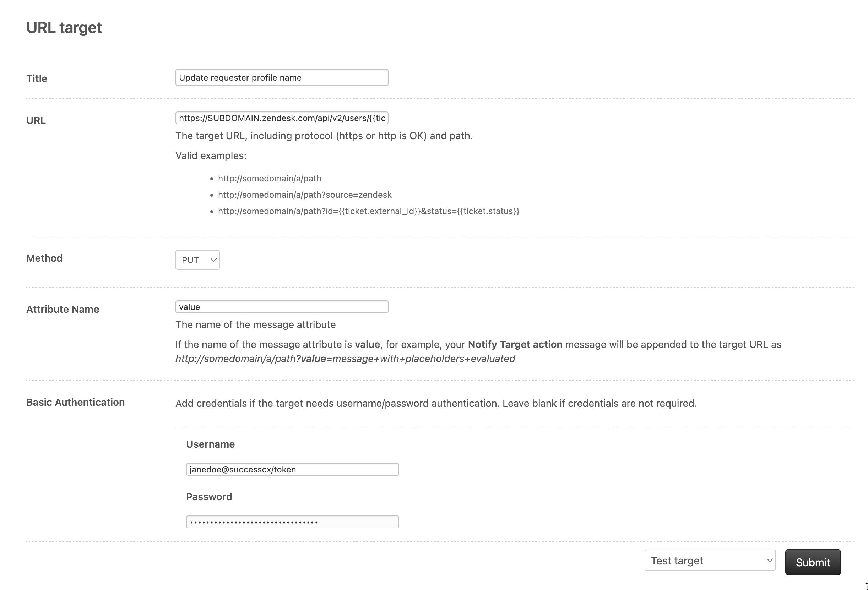
Task: Click the 'Update requester profile name' title text
Action: tap(240, 77)
